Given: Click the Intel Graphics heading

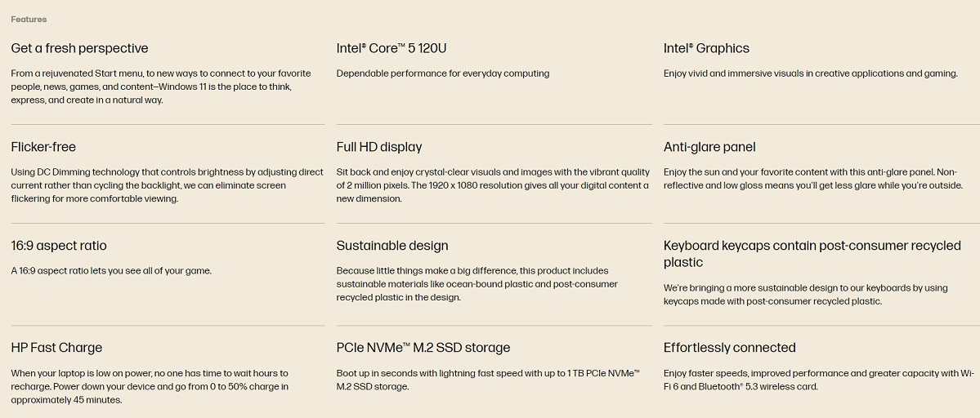Looking at the screenshot, I should (x=706, y=48).
